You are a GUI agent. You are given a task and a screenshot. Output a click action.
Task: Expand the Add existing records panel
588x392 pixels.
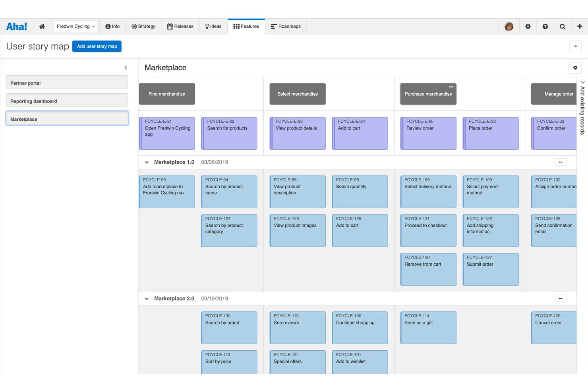point(582,108)
